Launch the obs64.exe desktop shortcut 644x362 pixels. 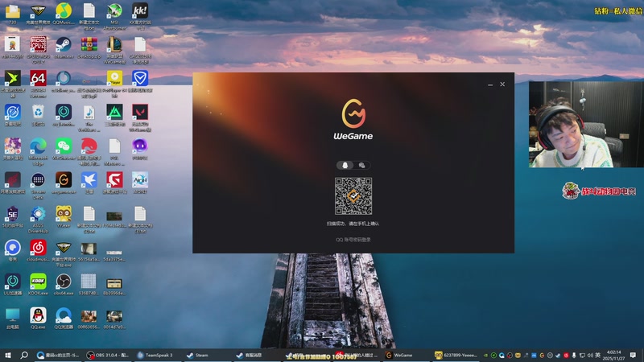(x=64, y=286)
